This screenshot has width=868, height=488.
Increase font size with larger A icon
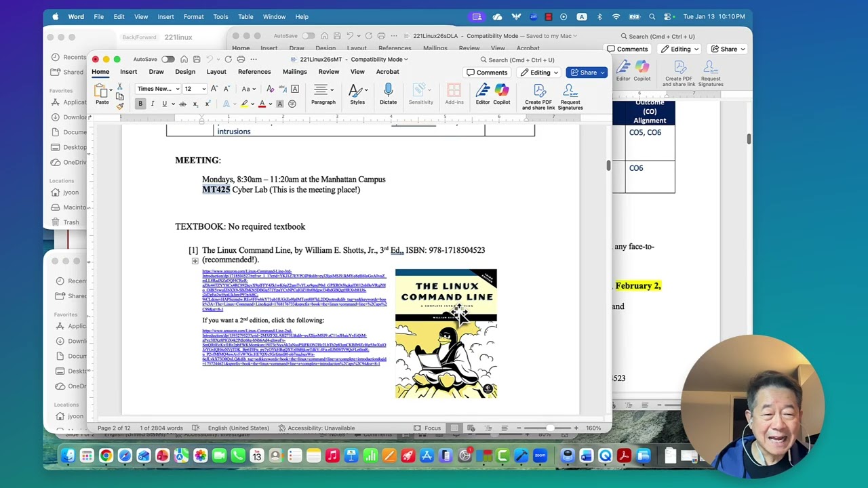point(214,89)
